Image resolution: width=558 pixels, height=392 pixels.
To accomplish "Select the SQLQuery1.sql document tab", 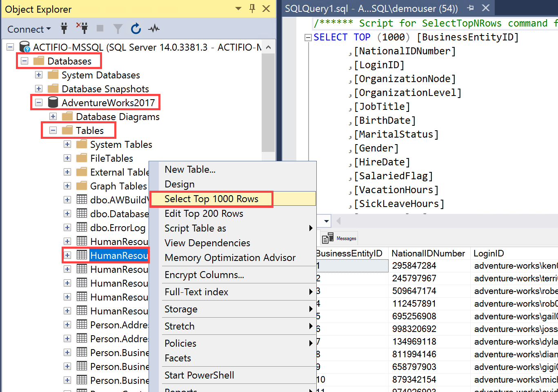I will click(371, 9).
